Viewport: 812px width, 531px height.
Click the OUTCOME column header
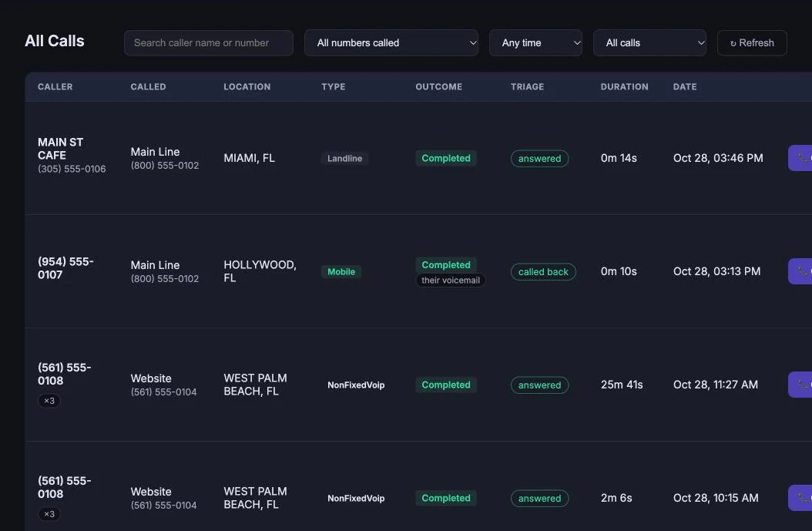pos(438,86)
